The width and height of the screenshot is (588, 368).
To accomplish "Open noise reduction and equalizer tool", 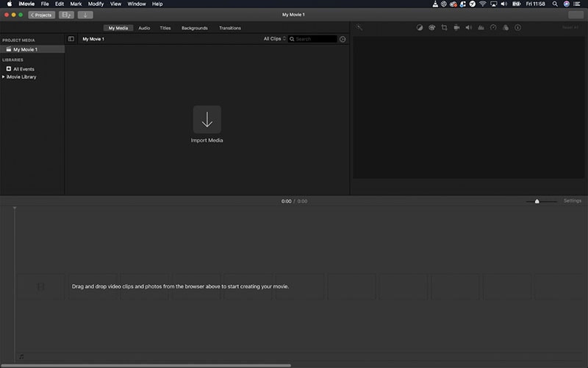I will (481, 27).
